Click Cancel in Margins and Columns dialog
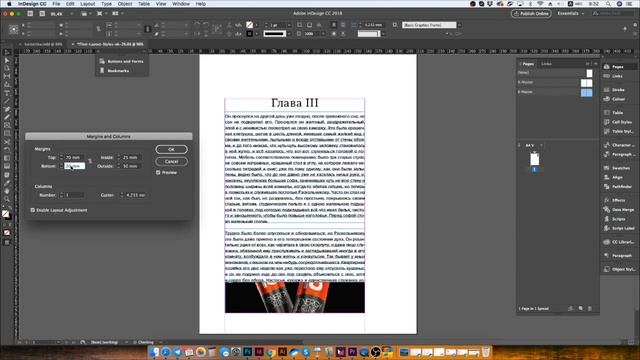 click(171, 162)
